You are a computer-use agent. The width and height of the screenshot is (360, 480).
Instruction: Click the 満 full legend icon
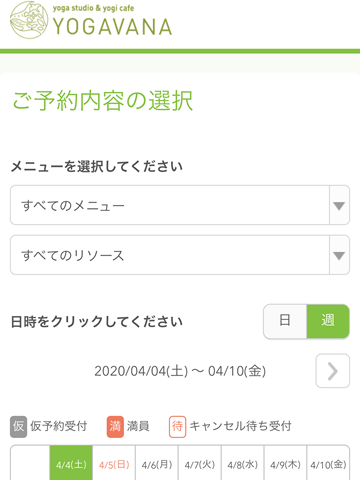pyautogui.click(x=115, y=426)
